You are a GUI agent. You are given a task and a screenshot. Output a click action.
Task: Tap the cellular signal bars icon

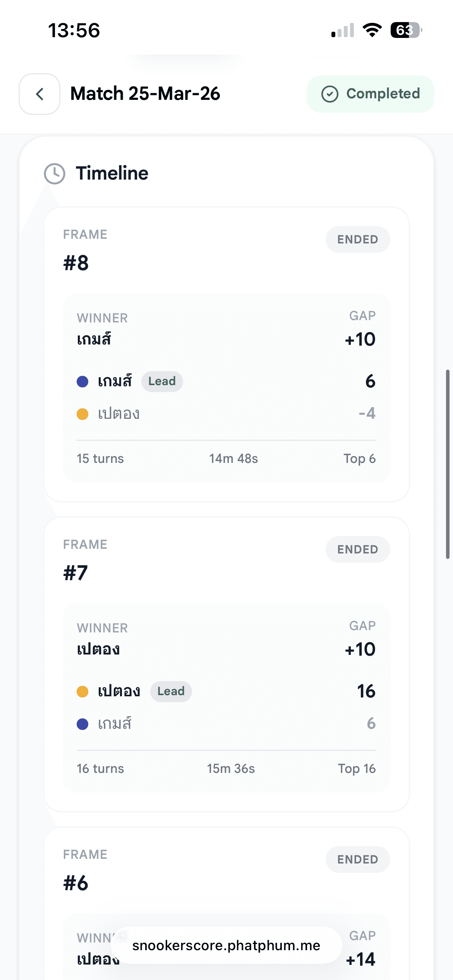point(343,31)
